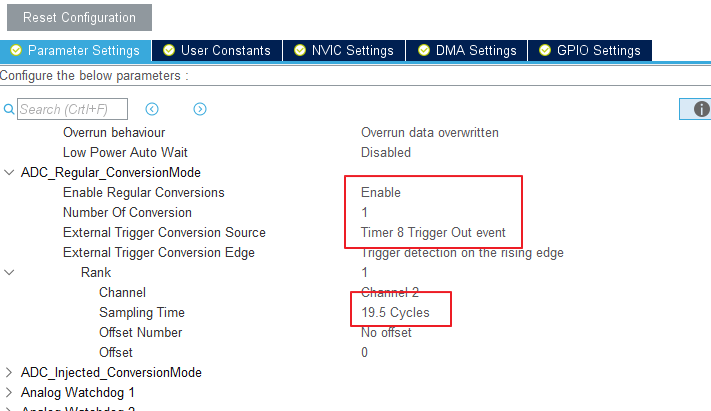Screen dimensions: 711x411
Task: Collapse ADC_Regular_ConversionMode section
Action: click(9, 172)
